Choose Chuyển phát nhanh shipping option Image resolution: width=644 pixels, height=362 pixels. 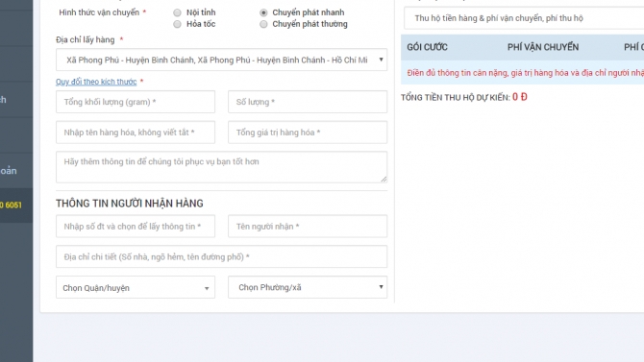263,12
